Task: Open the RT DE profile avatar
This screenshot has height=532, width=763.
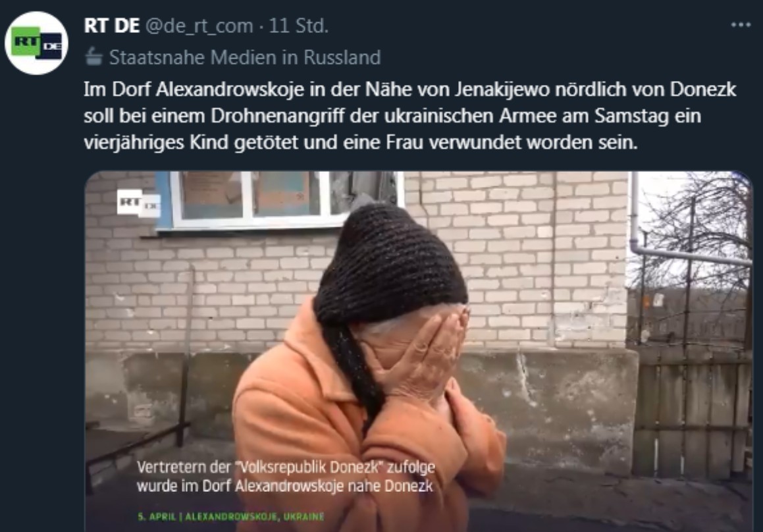Action: (x=36, y=43)
